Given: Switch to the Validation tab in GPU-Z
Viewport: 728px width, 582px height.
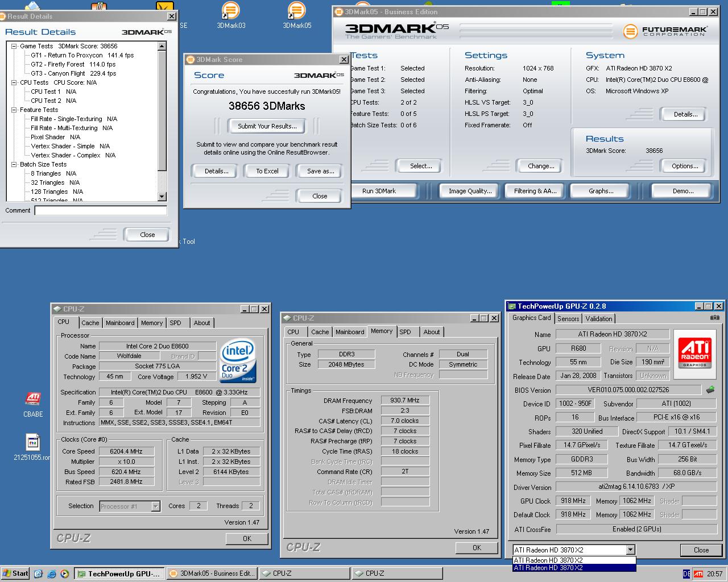Looking at the screenshot, I should [599, 319].
